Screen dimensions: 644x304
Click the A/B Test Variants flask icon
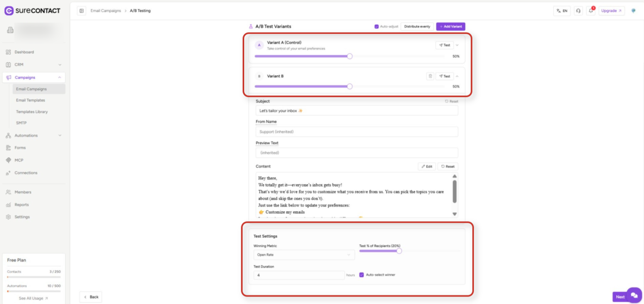(x=251, y=26)
